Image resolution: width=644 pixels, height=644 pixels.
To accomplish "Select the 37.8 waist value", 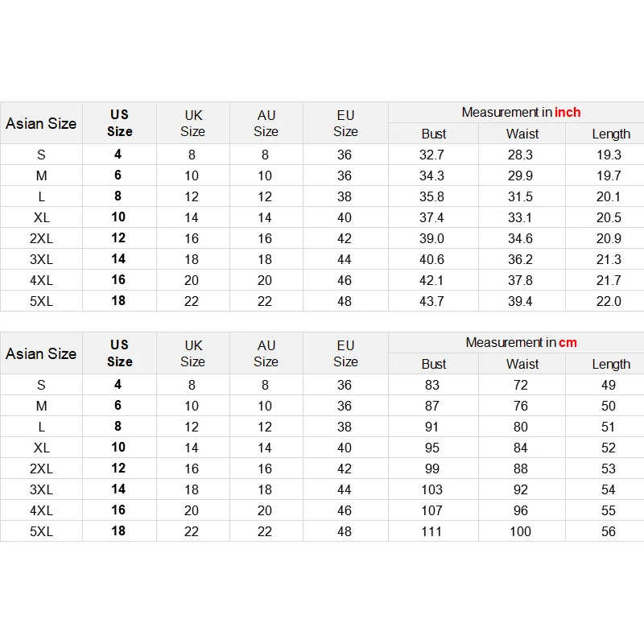I will (x=521, y=280).
